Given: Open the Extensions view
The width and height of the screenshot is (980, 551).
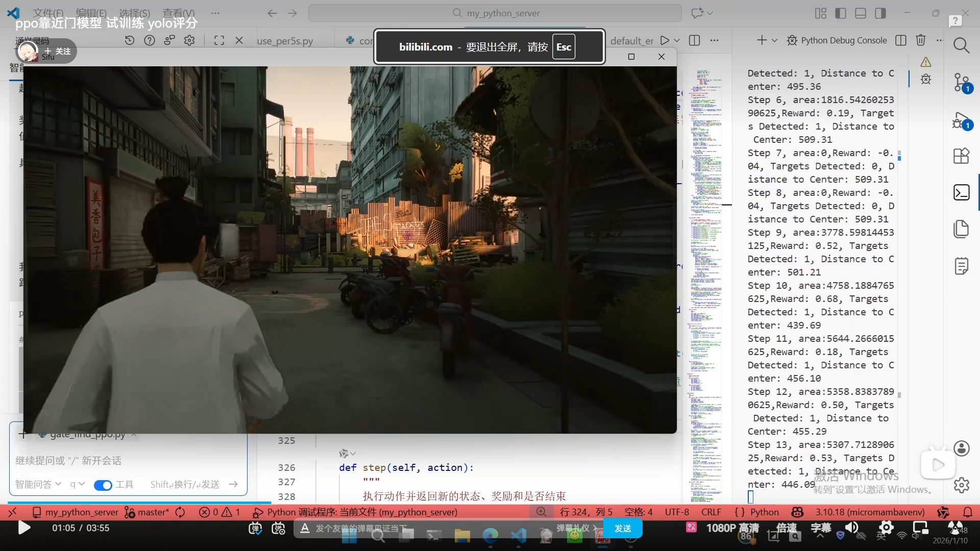Looking at the screenshot, I should tap(961, 156).
